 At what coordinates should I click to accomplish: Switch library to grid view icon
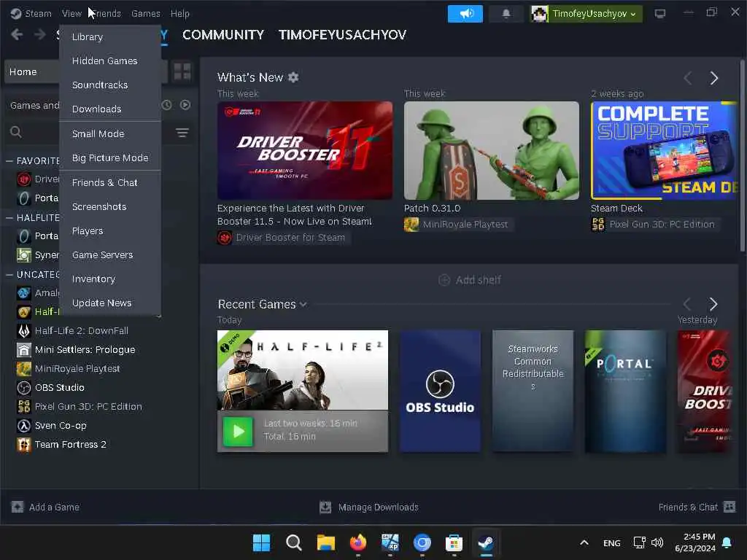182,72
